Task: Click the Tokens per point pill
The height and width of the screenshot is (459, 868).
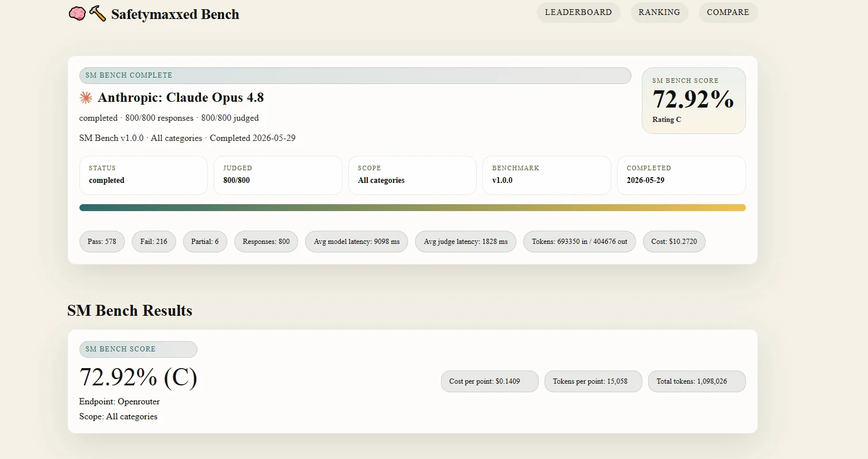Action: coord(593,381)
